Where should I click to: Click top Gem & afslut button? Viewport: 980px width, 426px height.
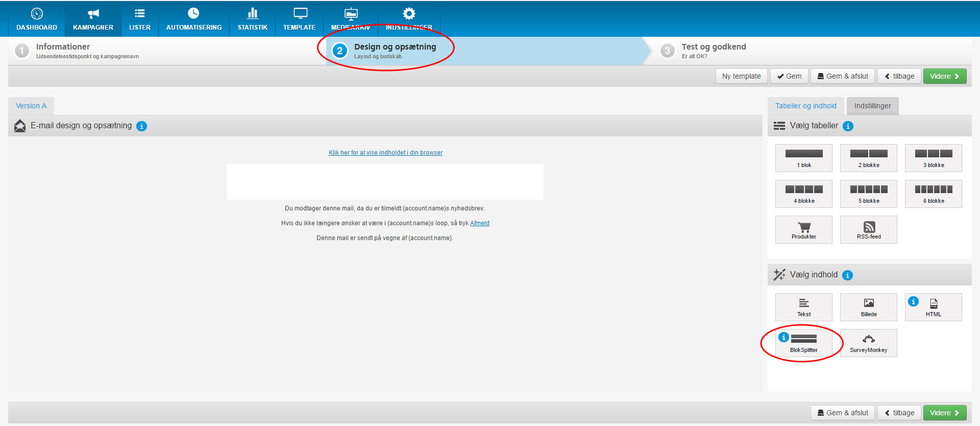pos(843,76)
